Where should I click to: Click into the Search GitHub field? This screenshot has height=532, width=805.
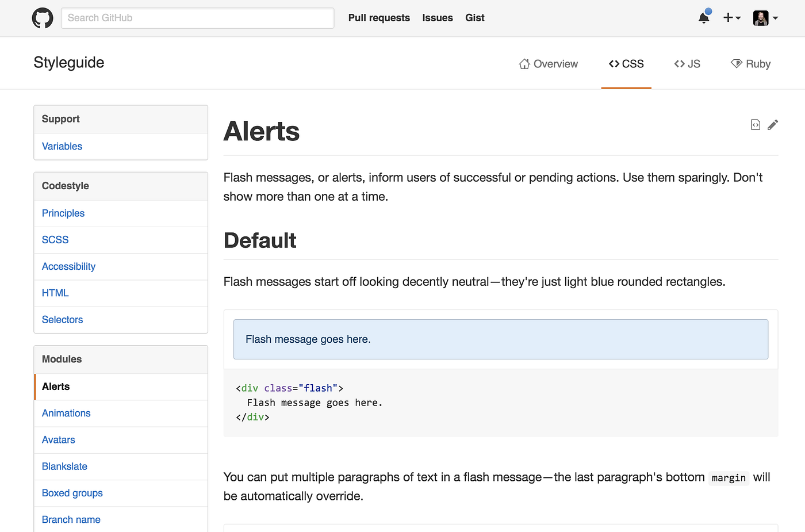click(x=197, y=18)
